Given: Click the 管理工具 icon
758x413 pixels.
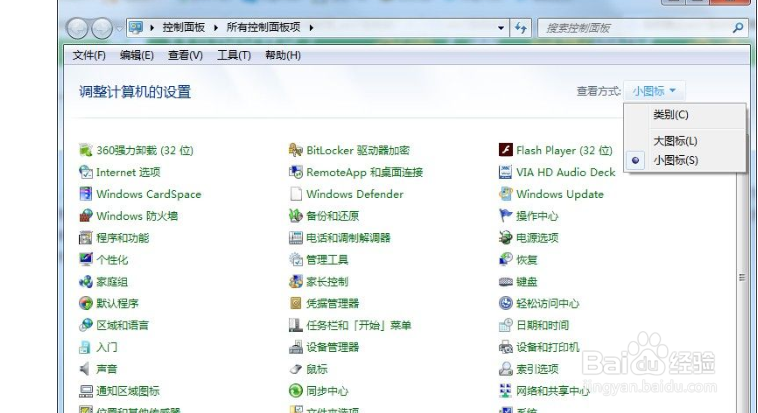Looking at the screenshot, I should (295, 259).
